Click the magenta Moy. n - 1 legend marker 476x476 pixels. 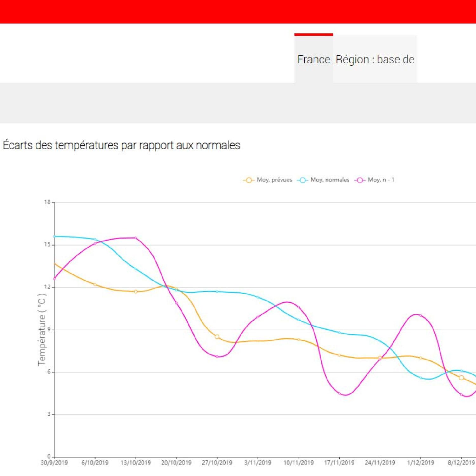pos(360,180)
